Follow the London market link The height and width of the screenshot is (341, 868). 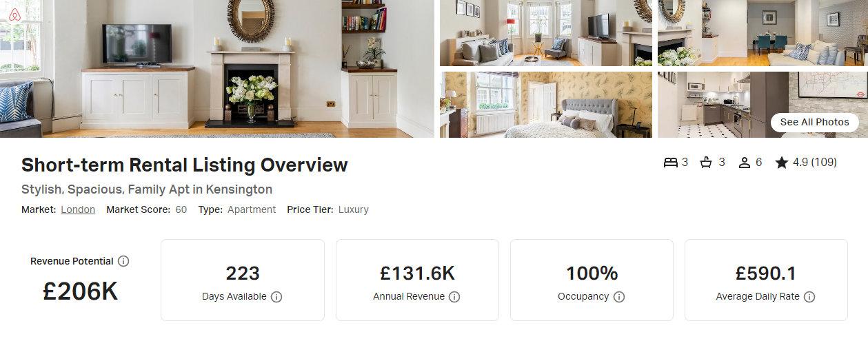click(78, 209)
